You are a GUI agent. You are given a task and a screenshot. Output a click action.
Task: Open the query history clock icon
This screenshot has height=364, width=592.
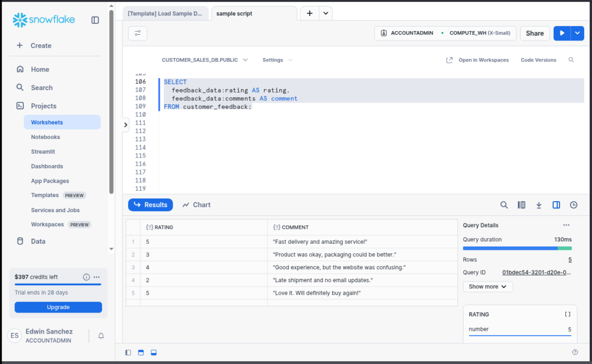pyautogui.click(x=574, y=204)
